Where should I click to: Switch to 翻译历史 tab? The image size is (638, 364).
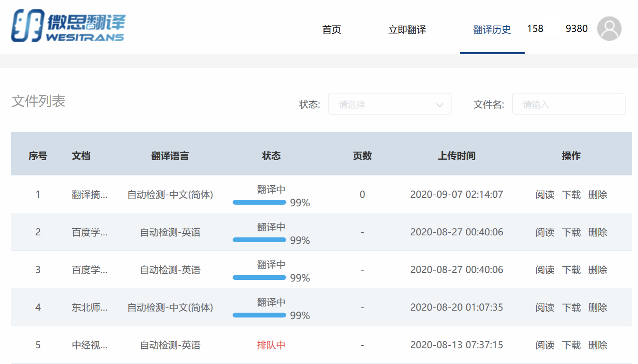point(492,30)
